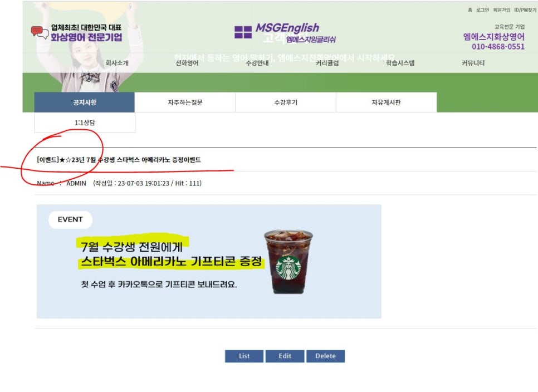
Task: Open the 학습시스템 menu
Action: pos(400,63)
